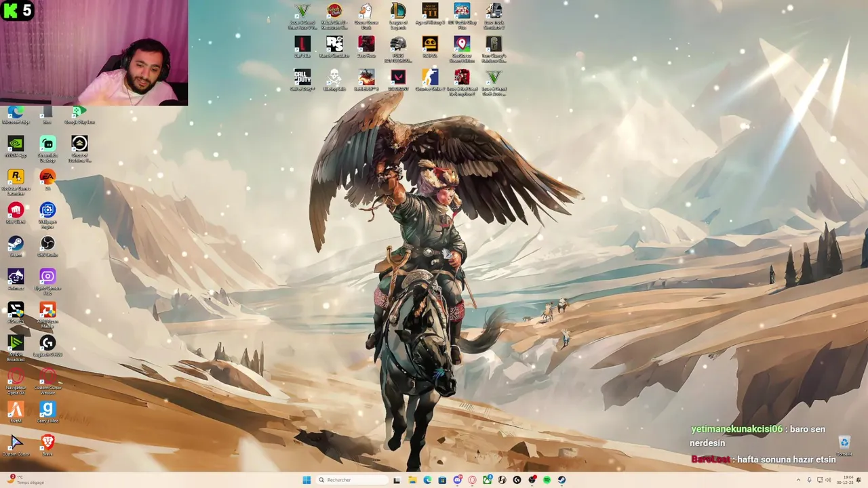The width and height of the screenshot is (868, 488).
Task: Open the Brave browser desktop icon
Action: 47,446
